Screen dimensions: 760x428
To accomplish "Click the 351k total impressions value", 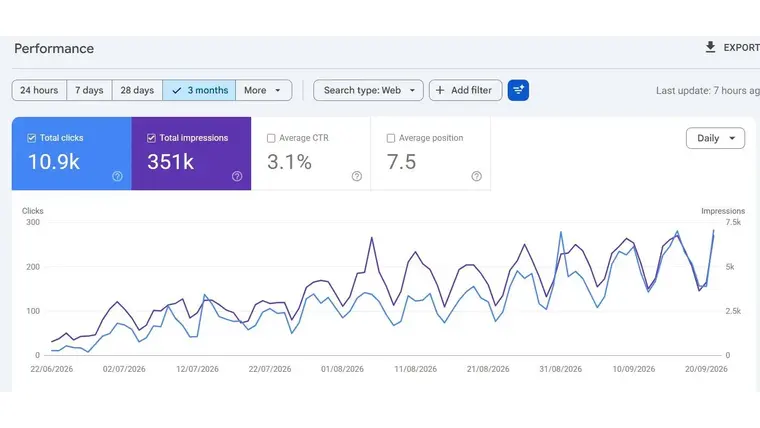I will pyautogui.click(x=171, y=162).
